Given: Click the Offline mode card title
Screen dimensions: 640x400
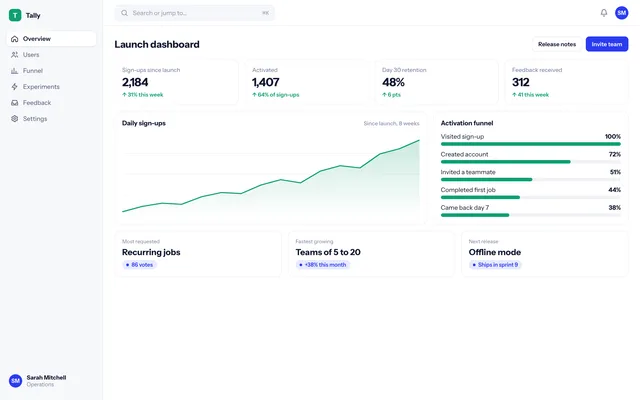Looking at the screenshot, I should point(495,252).
